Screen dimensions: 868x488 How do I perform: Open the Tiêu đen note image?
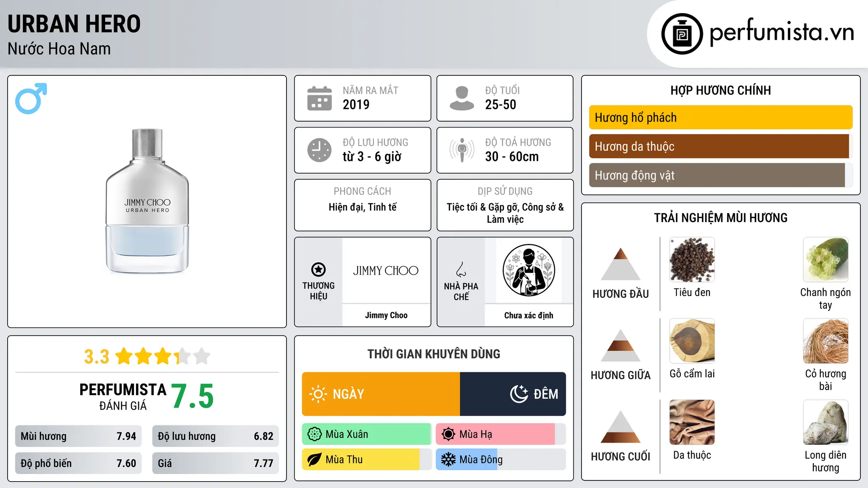tap(692, 260)
